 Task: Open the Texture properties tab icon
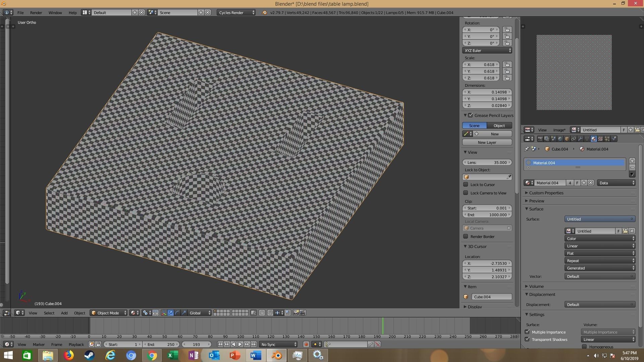[600, 139]
